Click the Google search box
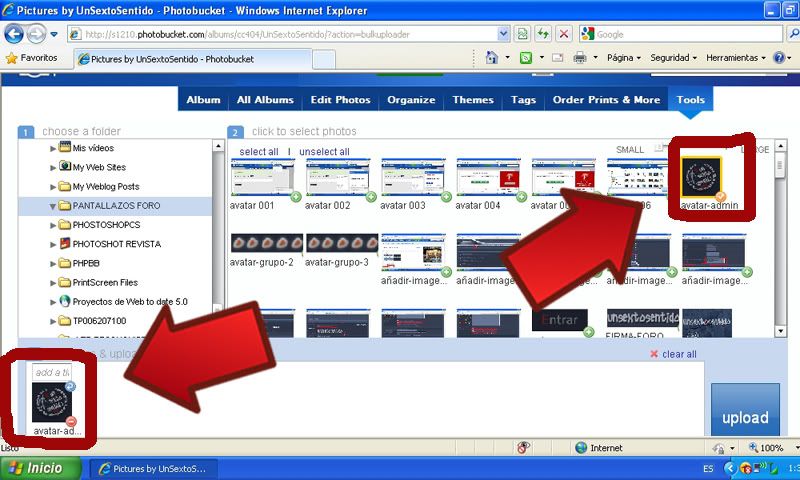Screen dimensions: 800x480 click(x=687, y=34)
